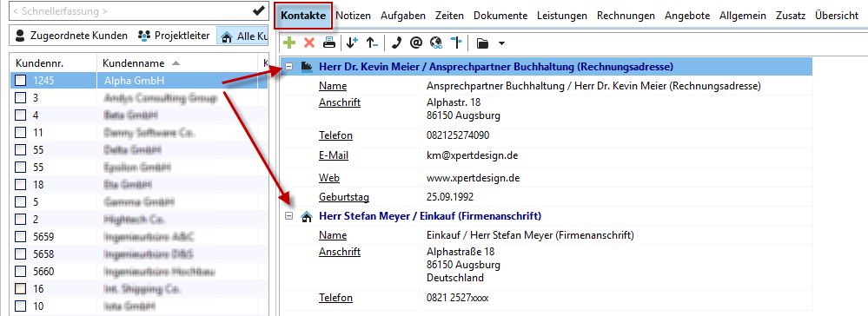Check the box for customer number 5659
The height and width of the screenshot is (316, 868).
(21, 236)
